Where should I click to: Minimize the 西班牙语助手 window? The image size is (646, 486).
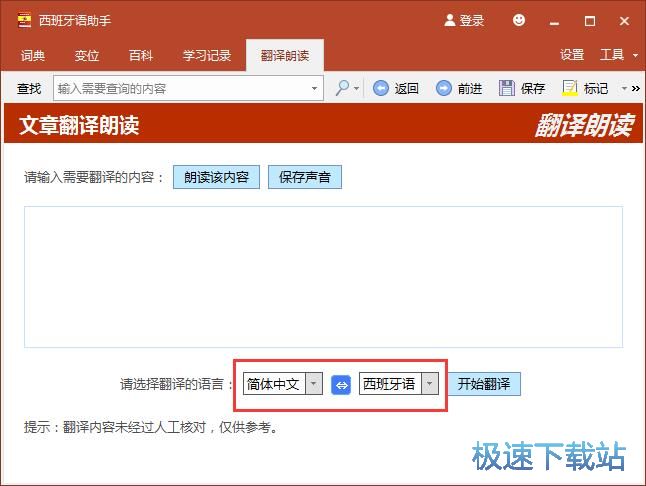coord(555,21)
